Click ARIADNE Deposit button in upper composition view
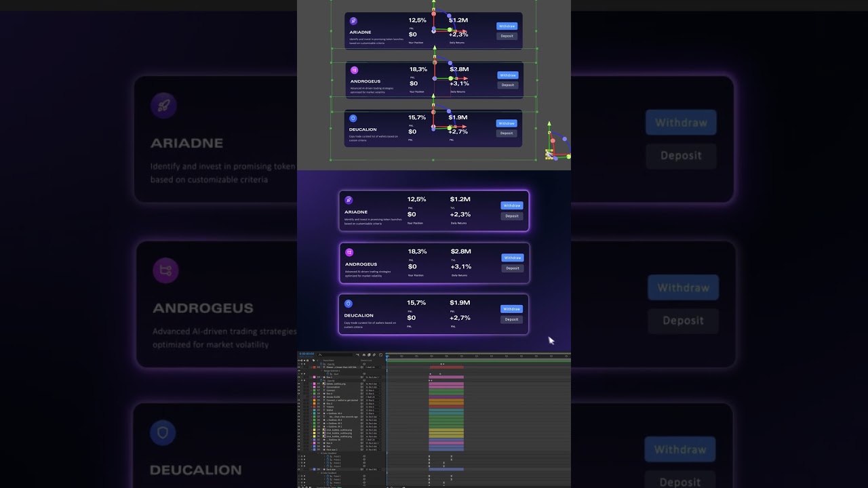This screenshot has width=868, height=488. (507, 36)
